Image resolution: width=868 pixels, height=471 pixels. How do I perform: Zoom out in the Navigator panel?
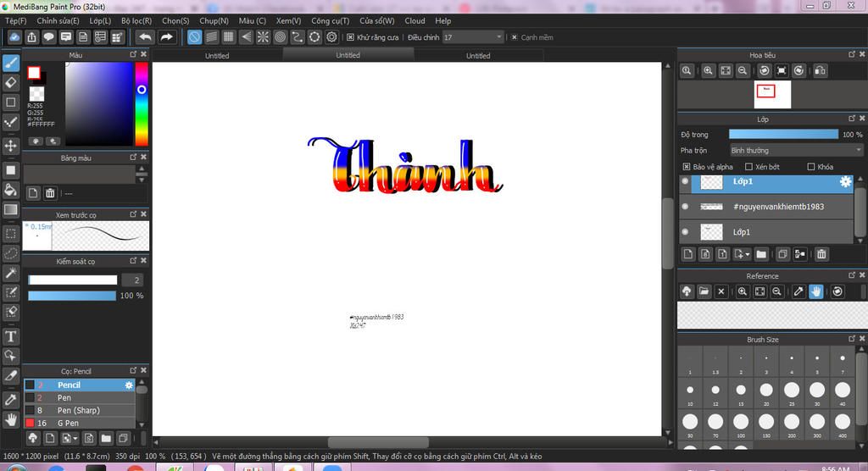pos(743,71)
